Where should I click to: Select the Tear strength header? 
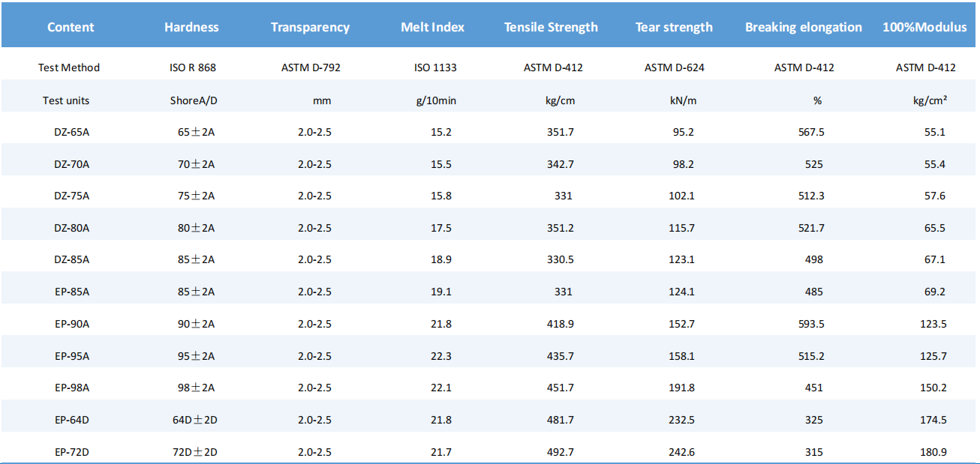[x=674, y=27]
